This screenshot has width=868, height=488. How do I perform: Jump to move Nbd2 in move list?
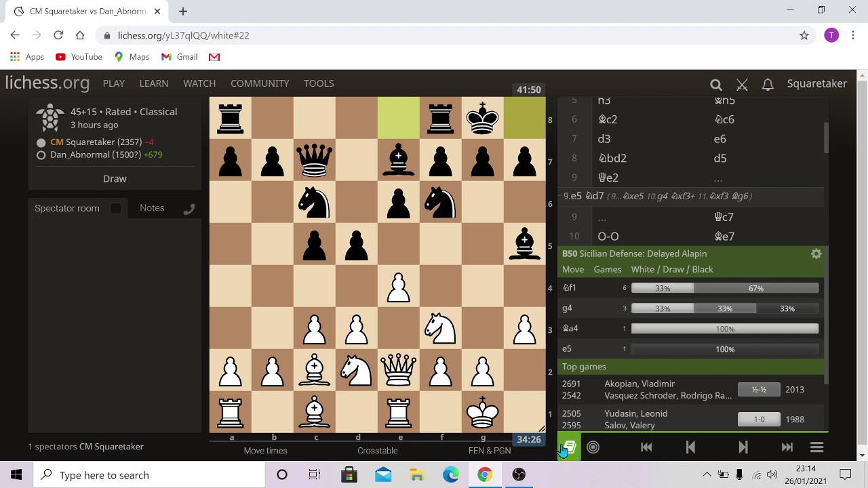612,158
